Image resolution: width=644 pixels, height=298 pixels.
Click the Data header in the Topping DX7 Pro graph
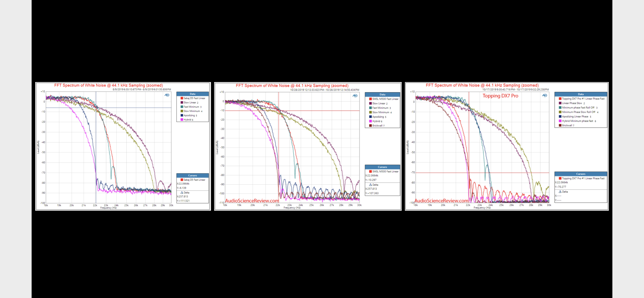[581, 94]
